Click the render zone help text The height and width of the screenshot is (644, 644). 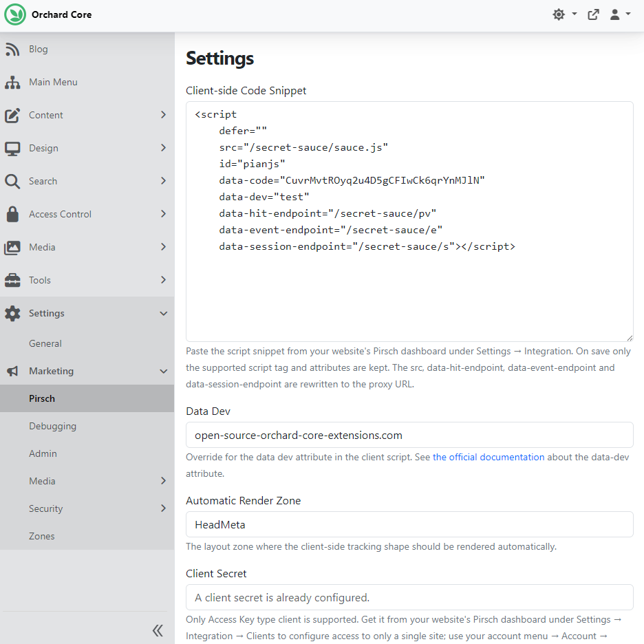tap(371, 547)
